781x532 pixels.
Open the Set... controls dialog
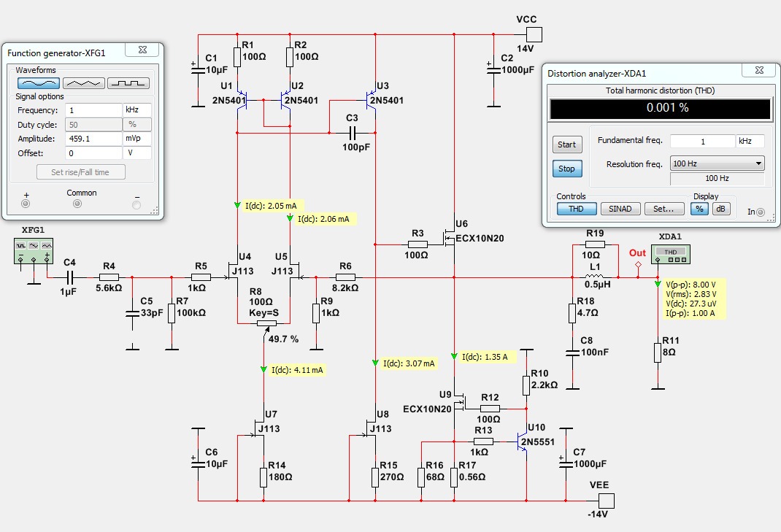click(x=664, y=209)
